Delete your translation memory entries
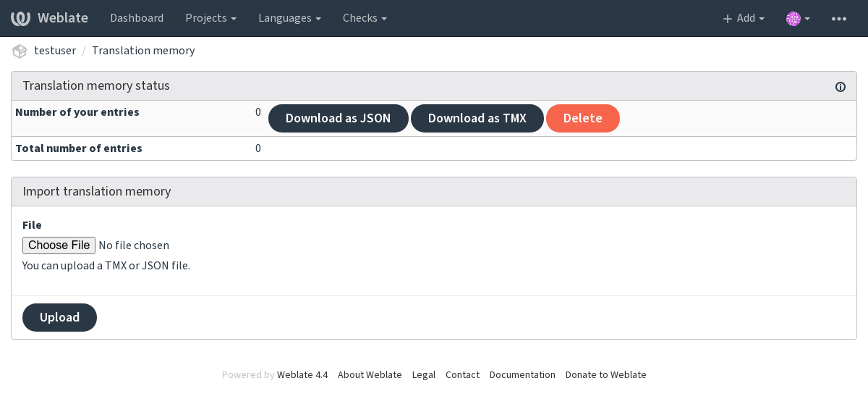 tap(583, 118)
